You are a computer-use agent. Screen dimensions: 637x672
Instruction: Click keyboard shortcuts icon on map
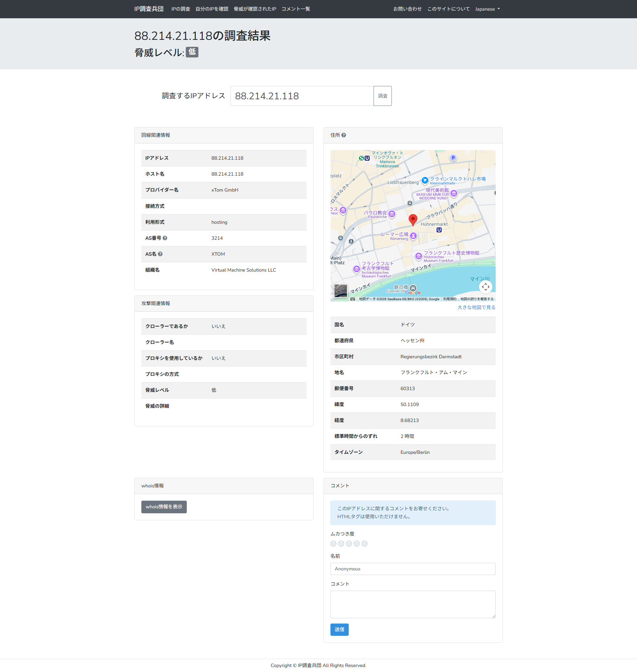[x=353, y=299]
